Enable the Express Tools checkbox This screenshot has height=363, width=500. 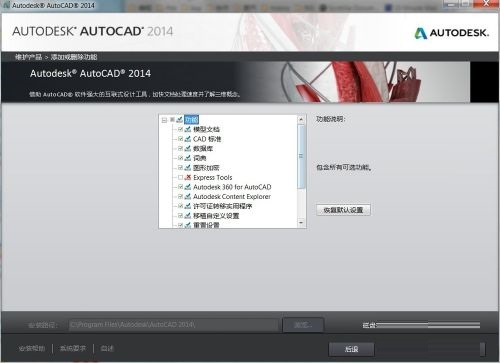tap(180, 177)
